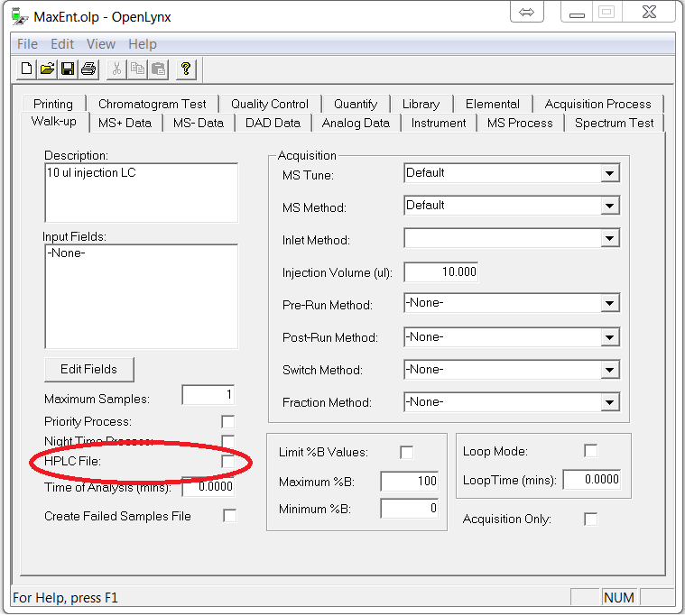Screen dimensions: 685x616
Task: Switch to the Quality Control tab
Action: [269, 104]
